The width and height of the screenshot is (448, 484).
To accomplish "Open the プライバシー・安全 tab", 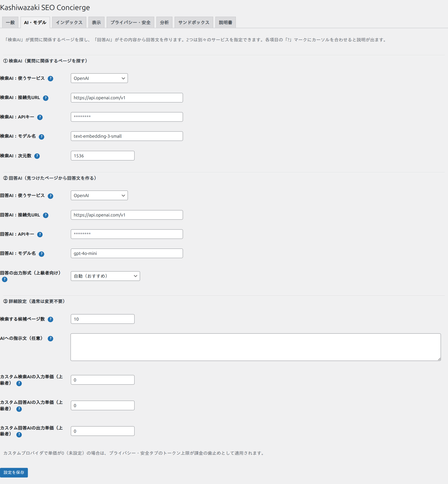I will point(130,23).
